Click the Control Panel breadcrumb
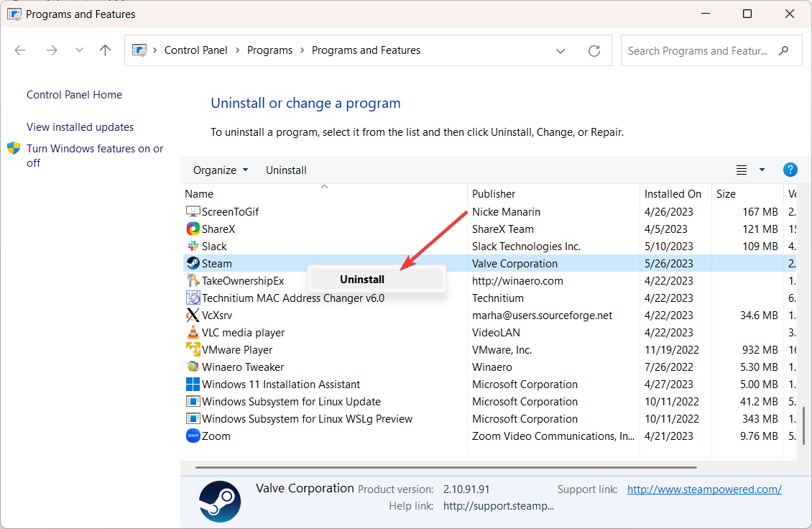812x529 pixels. pos(195,50)
